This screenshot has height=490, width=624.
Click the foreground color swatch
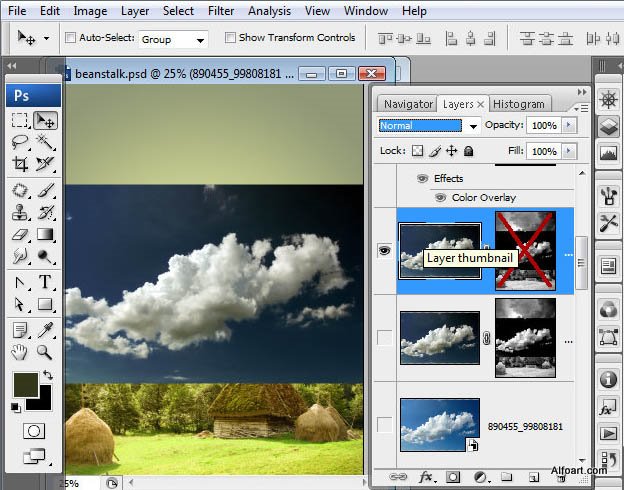tap(25, 384)
